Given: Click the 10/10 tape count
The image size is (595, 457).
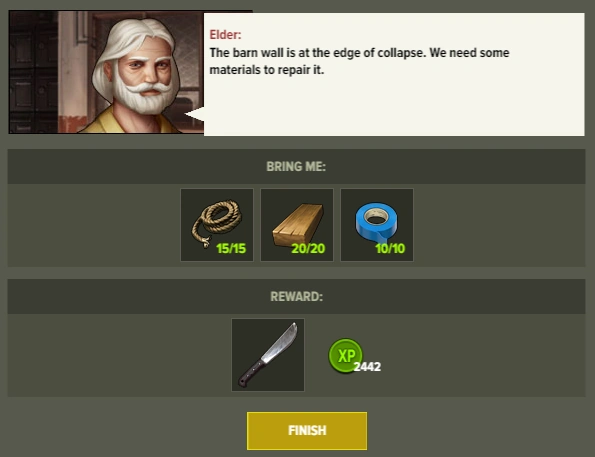Looking at the screenshot, I should (390, 249).
